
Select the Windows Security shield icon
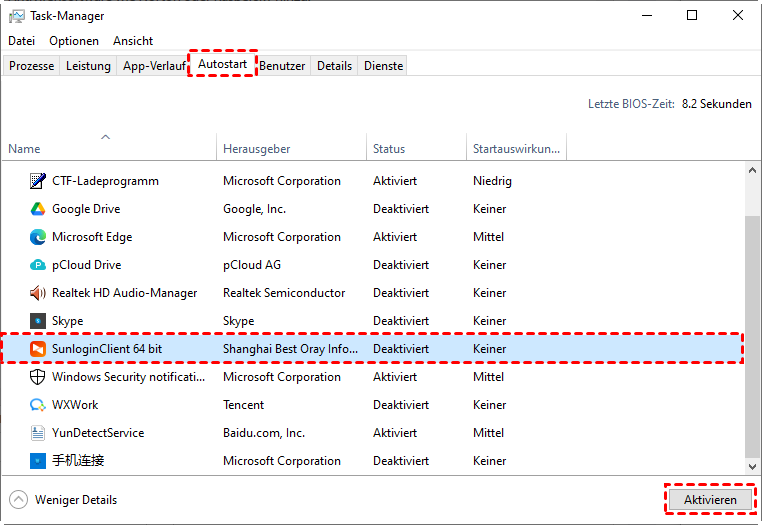pos(37,377)
